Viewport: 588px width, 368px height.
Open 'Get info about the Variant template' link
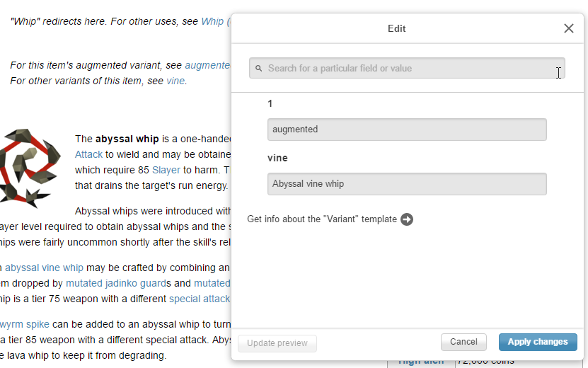(322, 219)
